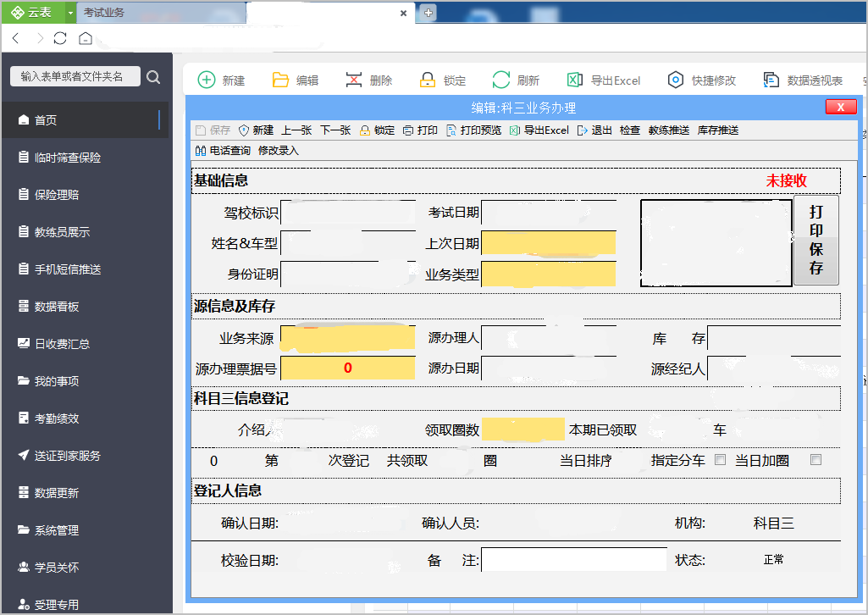Click the yellow 上次日期 field
The width and height of the screenshot is (868, 615).
[549, 243]
